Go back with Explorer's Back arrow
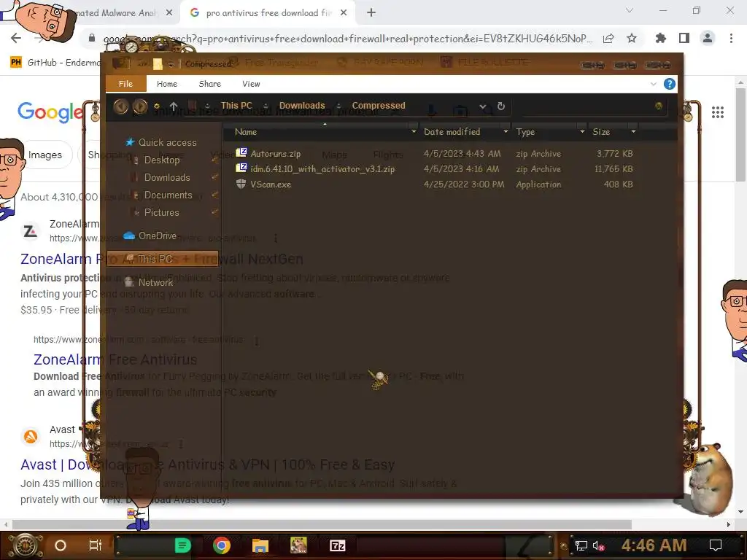The height and width of the screenshot is (560, 747). click(x=120, y=106)
